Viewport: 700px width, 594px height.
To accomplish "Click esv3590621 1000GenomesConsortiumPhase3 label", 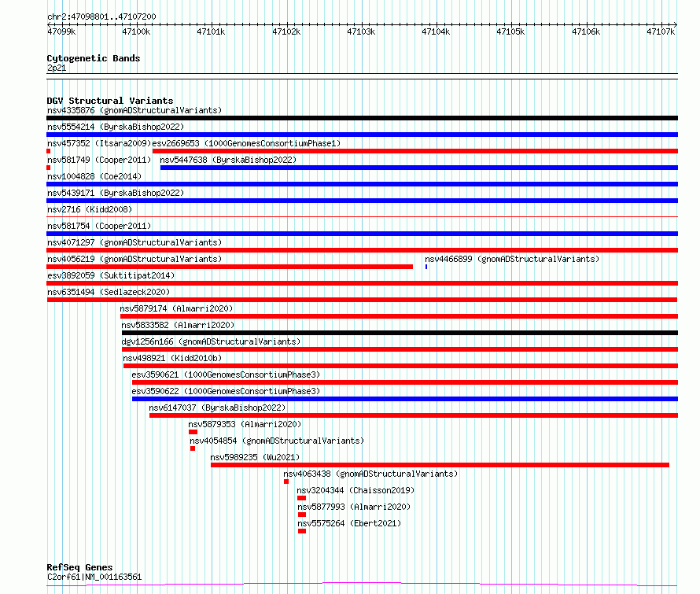I will pos(226,374).
